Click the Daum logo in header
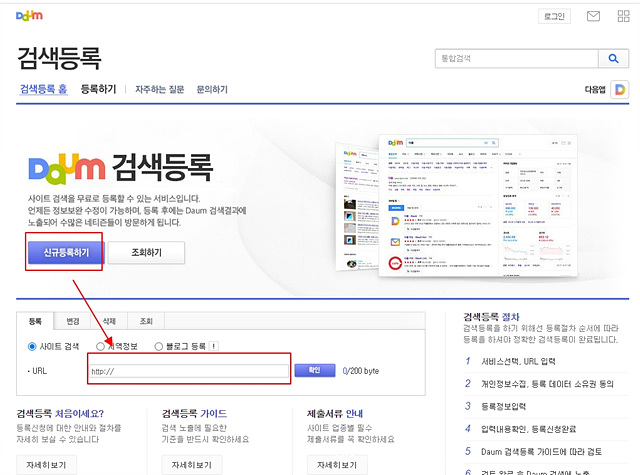Viewport: 640px width, 475px height. point(29,16)
